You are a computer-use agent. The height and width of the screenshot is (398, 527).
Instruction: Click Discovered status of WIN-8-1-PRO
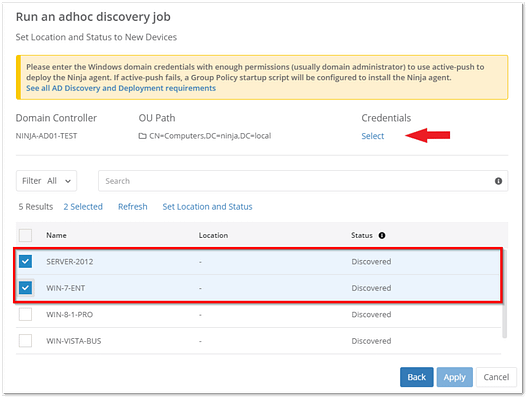point(371,315)
